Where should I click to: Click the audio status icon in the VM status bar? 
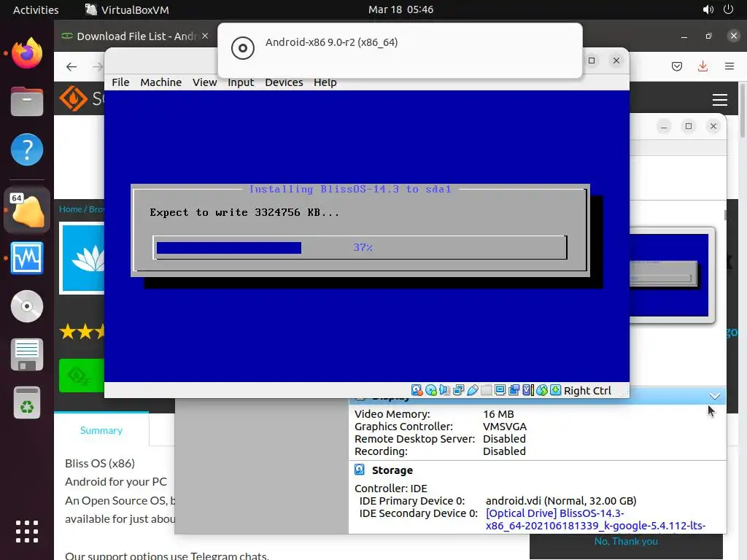(x=444, y=391)
